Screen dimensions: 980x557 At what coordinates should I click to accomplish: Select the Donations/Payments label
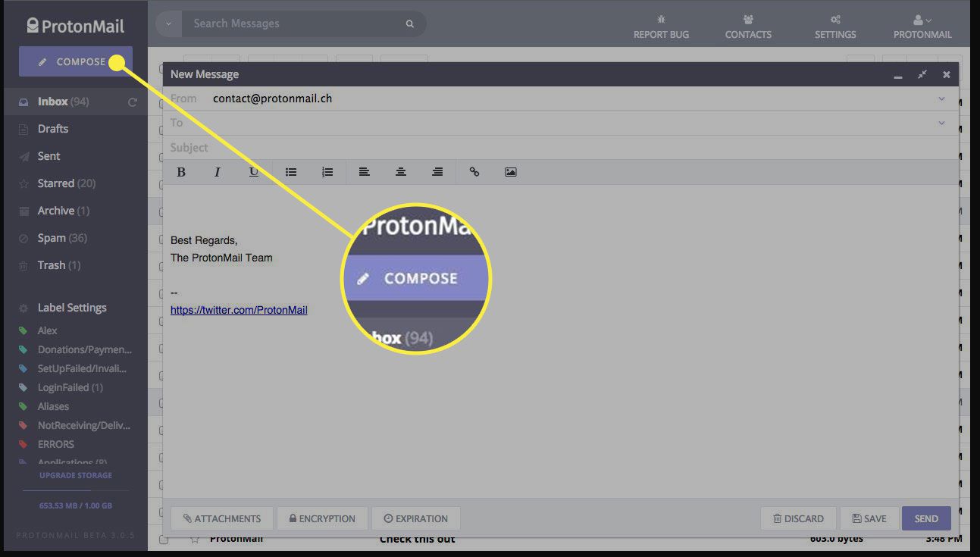coord(85,349)
